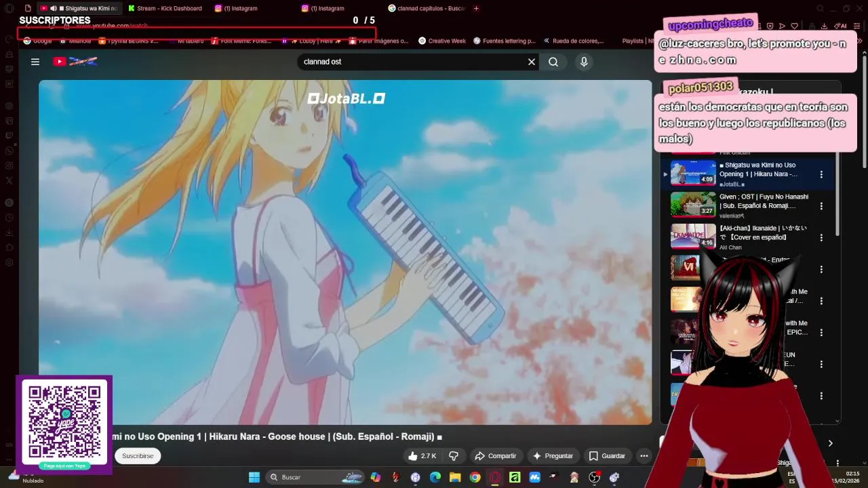Screen dimensions: 868x488
Task: Start voice search with the microphone icon
Action: tap(584, 62)
